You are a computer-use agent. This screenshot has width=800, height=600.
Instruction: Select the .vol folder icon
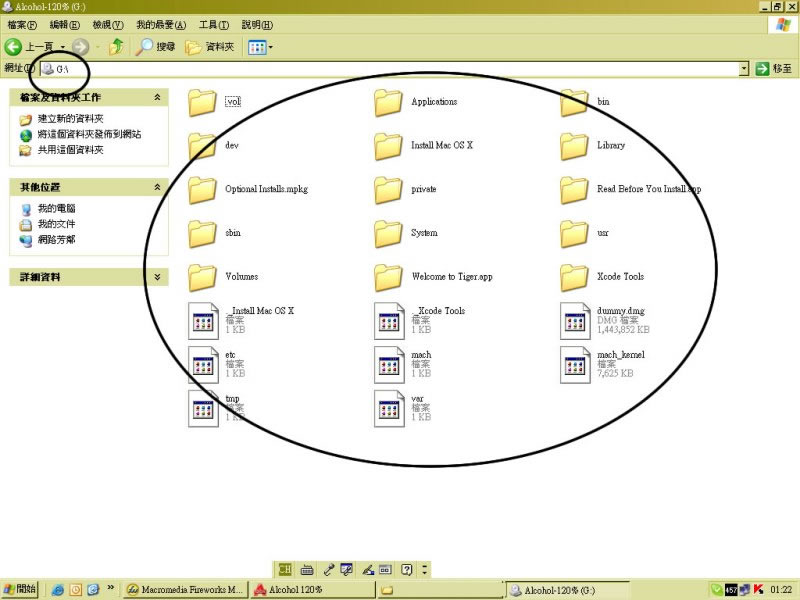[x=202, y=102]
